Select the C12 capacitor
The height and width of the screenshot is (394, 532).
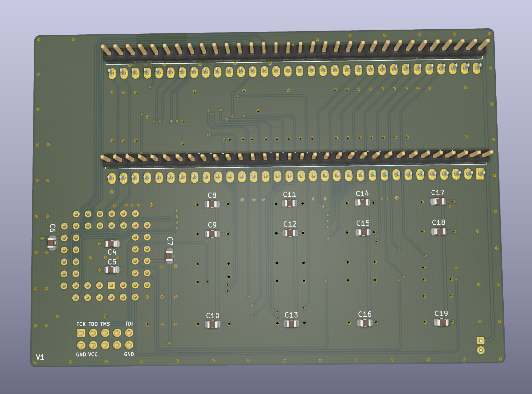pyautogui.click(x=290, y=233)
